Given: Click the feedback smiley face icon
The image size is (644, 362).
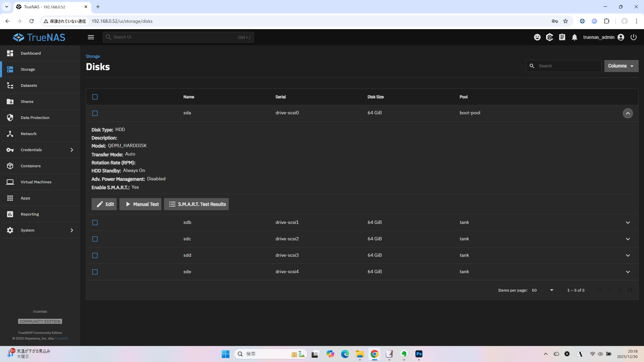Looking at the screenshot, I should 537,37.
